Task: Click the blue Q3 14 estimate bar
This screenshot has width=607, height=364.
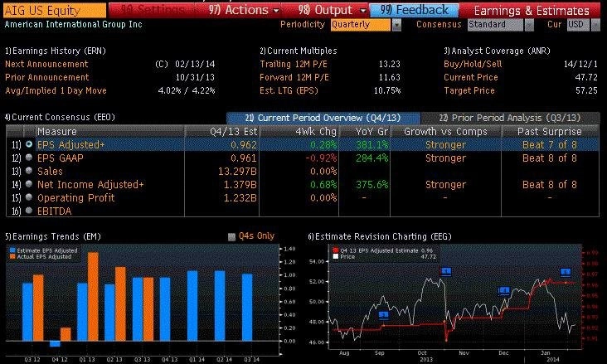Action: point(247,308)
